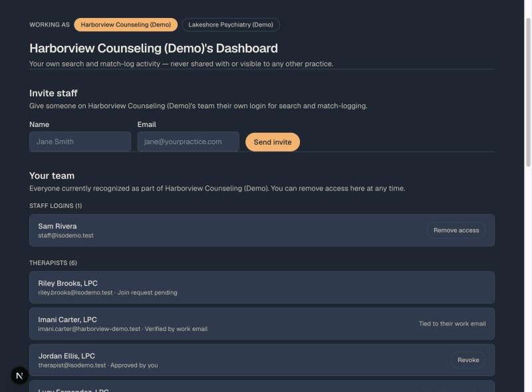Switch to Harborview Counseling (Demo) practice

[x=126, y=25]
